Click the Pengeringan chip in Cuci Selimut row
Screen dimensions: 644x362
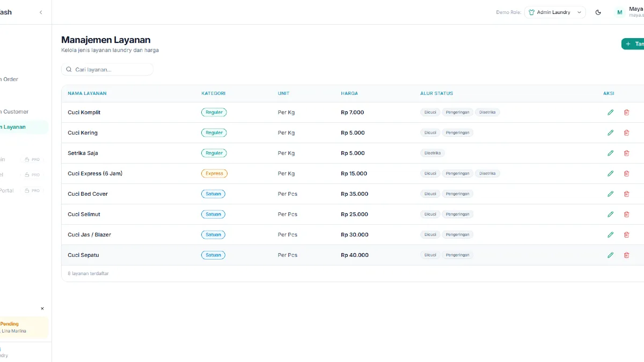[x=458, y=214]
